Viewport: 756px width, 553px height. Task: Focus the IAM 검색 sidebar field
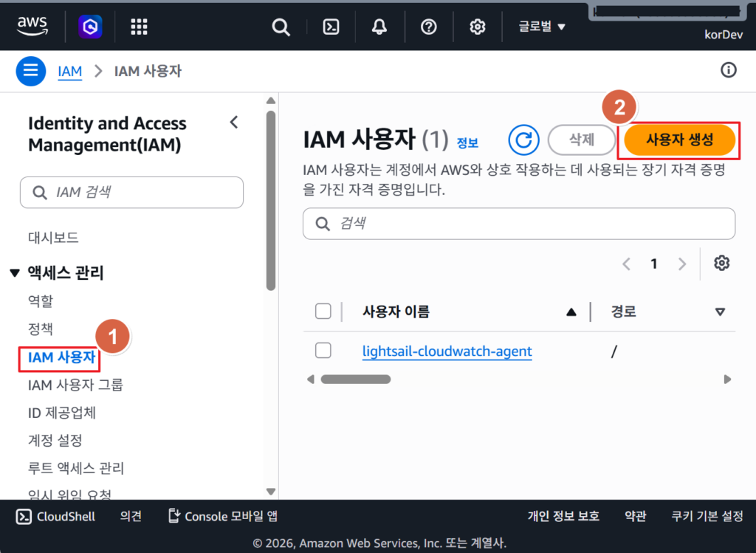[131, 193]
